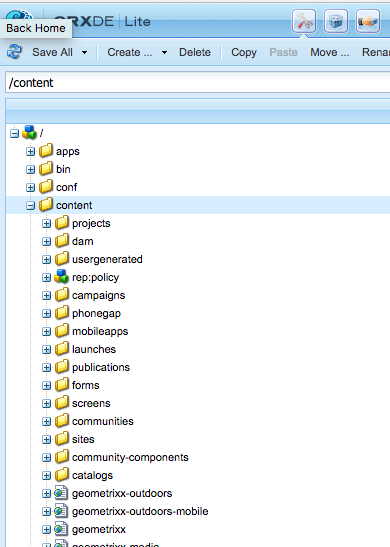
Task: Select the mobileapps node
Action: 100,331
